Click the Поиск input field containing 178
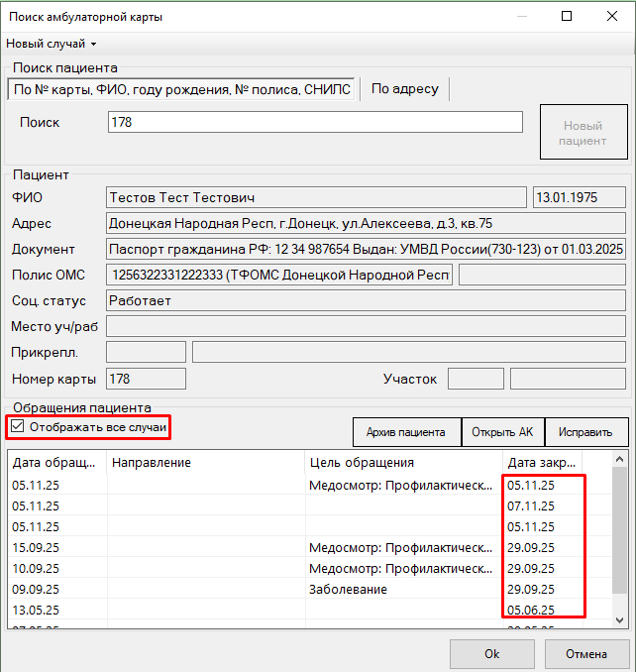The width and height of the screenshot is (636, 672). [x=315, y=122]
